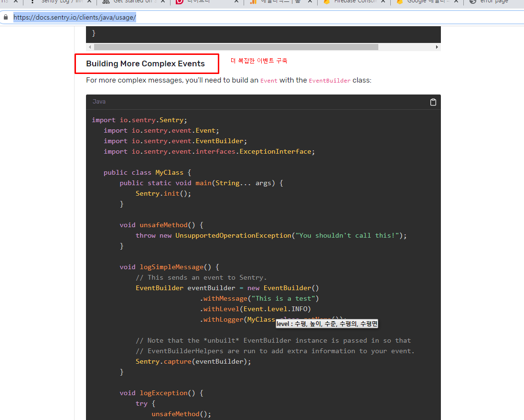Viewport: 524px width, 420px height.
Task: Click the Sentry.init() code line
Action: pos(163,194)
